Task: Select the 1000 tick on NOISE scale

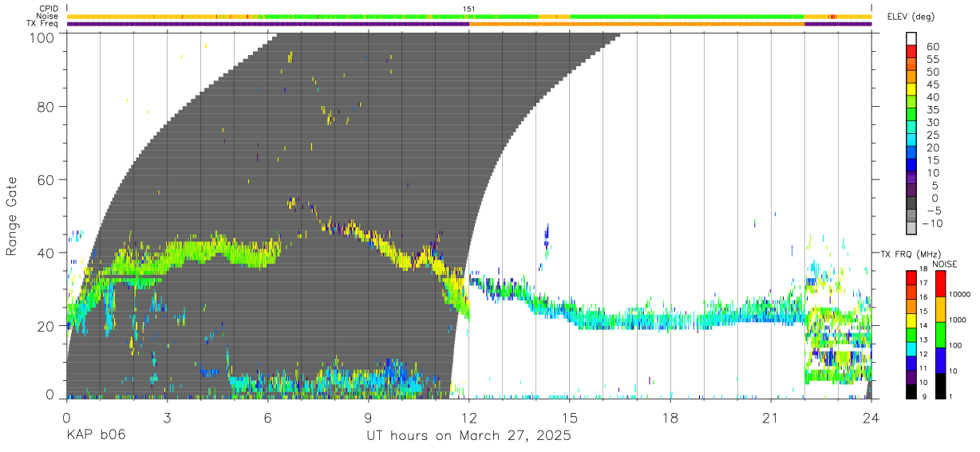Action: click(959, 320)
